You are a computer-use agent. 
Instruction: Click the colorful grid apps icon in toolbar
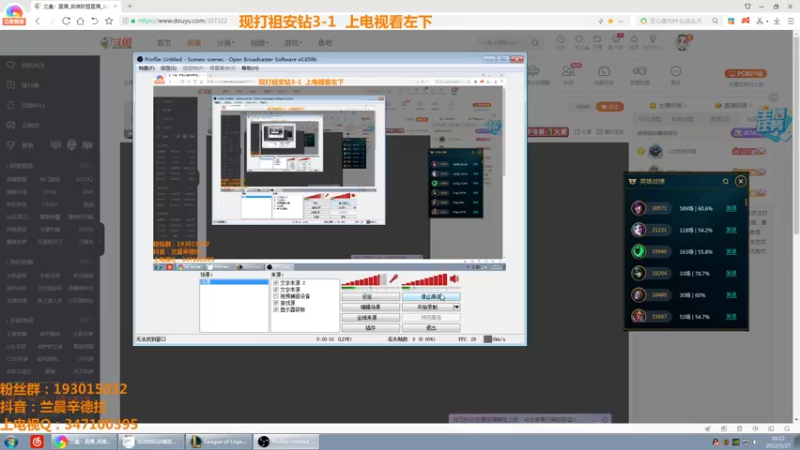[x=731, y=21]
